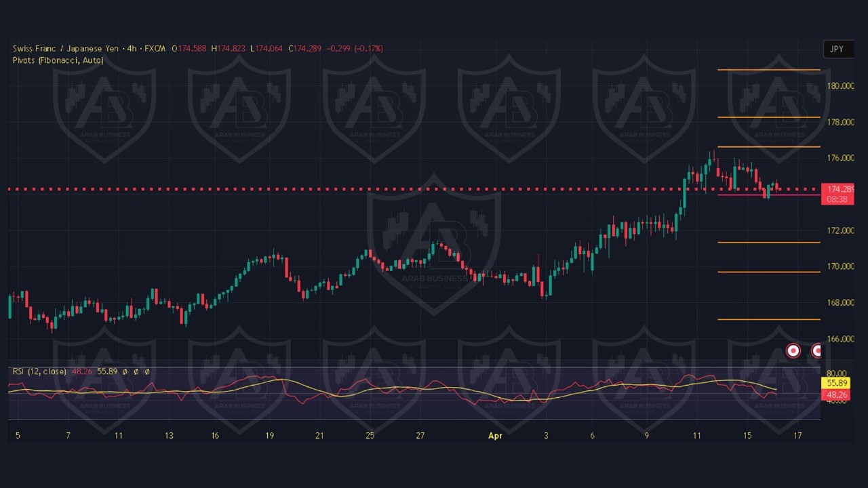Viewport: 868px width, 488px height.
Task: Click the 13 date label on time axis
Action: tap(169, 436)
